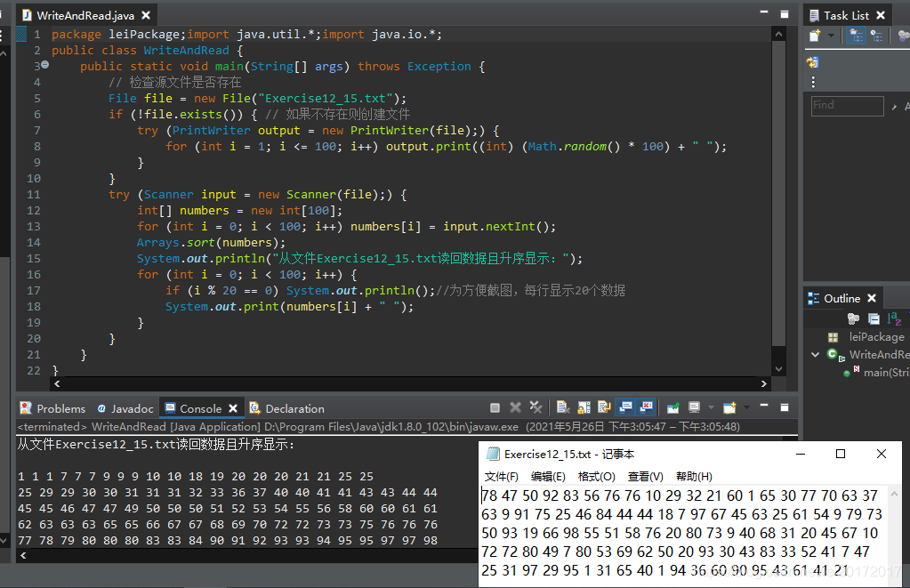Toggle Scheduled presentation in Task List
The width and height of the screenshot is (910, 588).
tap(877, 36)
